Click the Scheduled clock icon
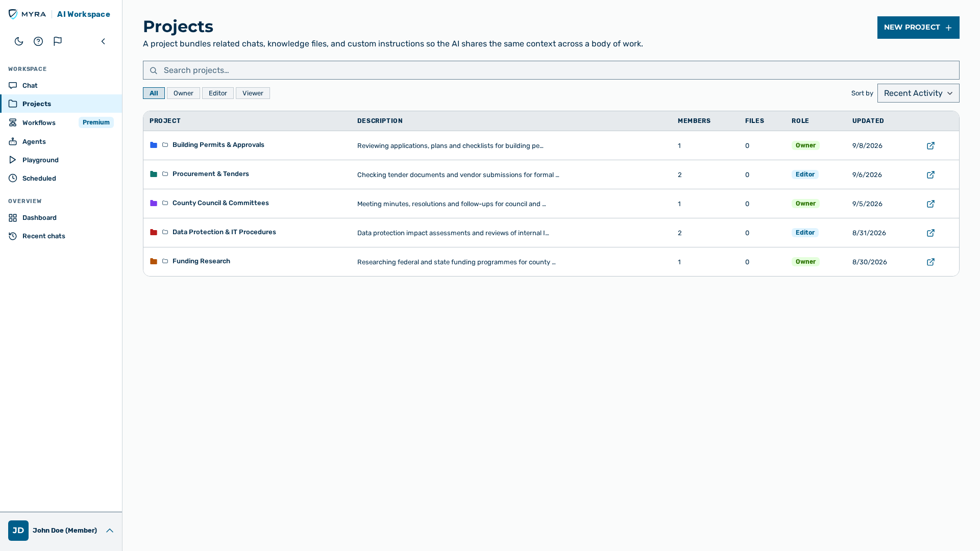 coord(13,178)
